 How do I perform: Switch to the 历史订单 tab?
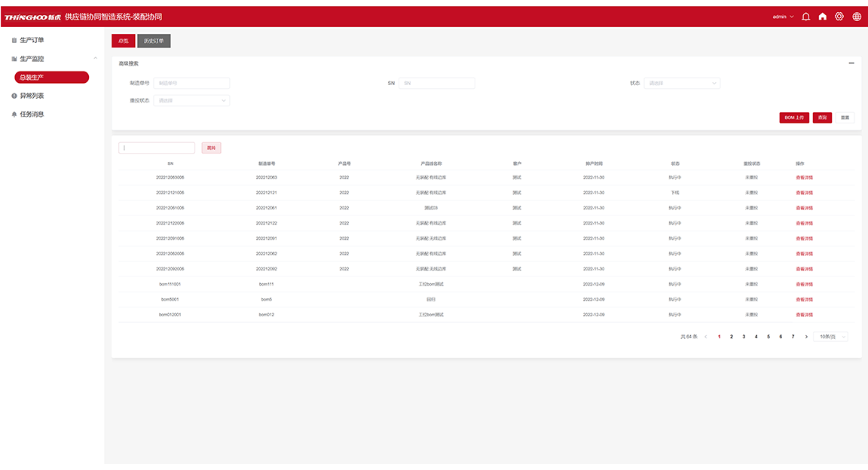[154, 41]
